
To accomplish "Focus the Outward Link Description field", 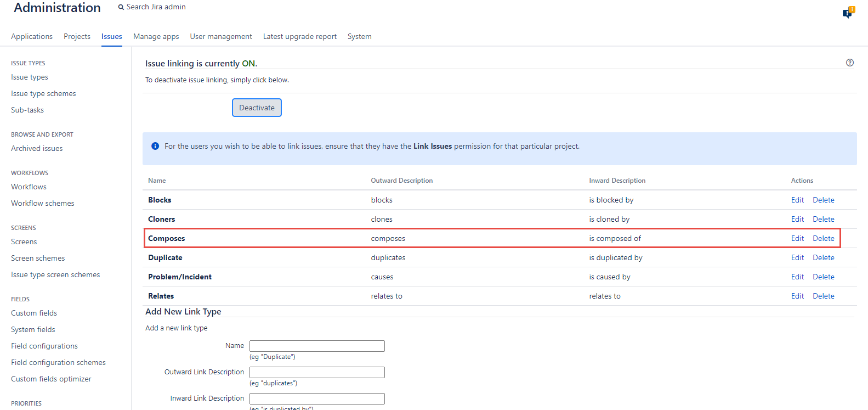I will click(317, 372).
